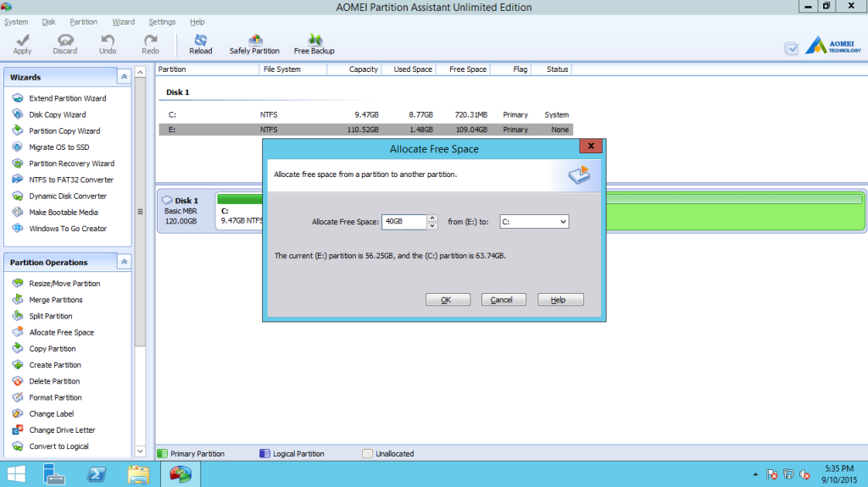Show hidden tray icons arrow
This screenshot has height=487, width=868.
coord(755,474)
